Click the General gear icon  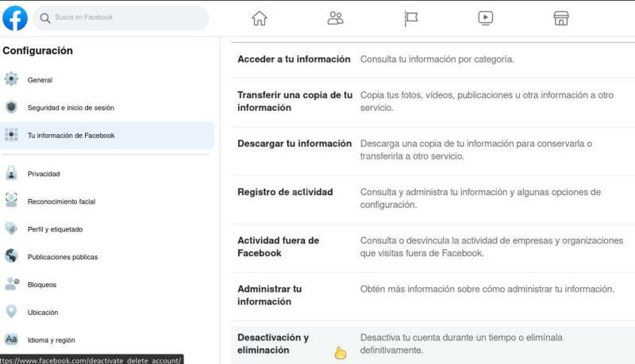(11, 79)
